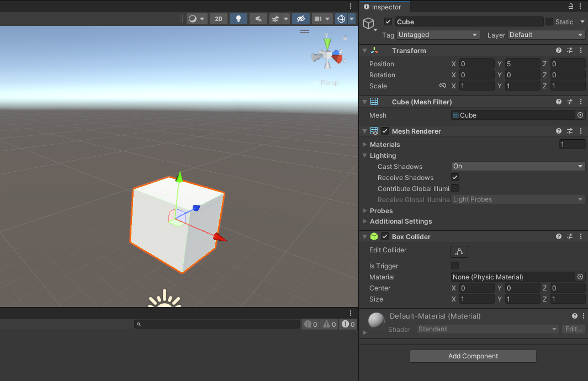
Task: Collapse the Cube (Mesh Filter) foldout
Action: click(x=364, y=102)
